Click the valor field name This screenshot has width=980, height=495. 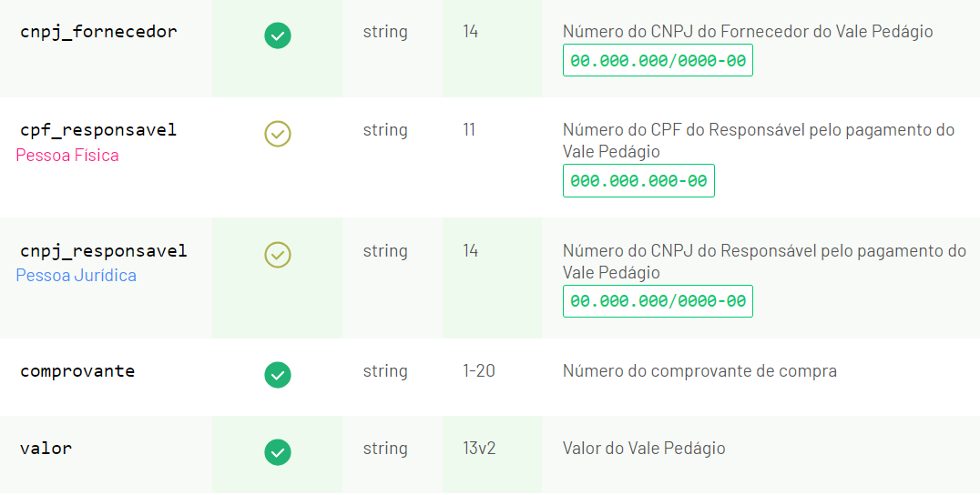tap(46, 449)
